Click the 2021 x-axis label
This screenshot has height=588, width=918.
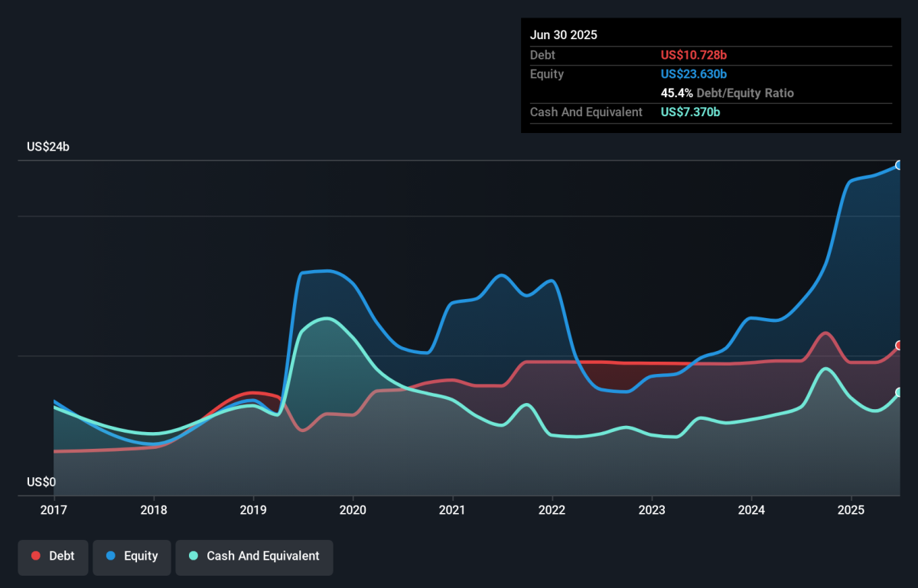(x=452, y=510)
